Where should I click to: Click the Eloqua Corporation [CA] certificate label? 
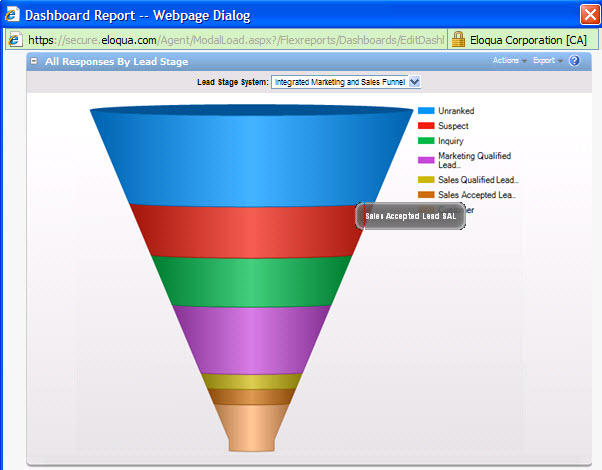tap(528, 40)
